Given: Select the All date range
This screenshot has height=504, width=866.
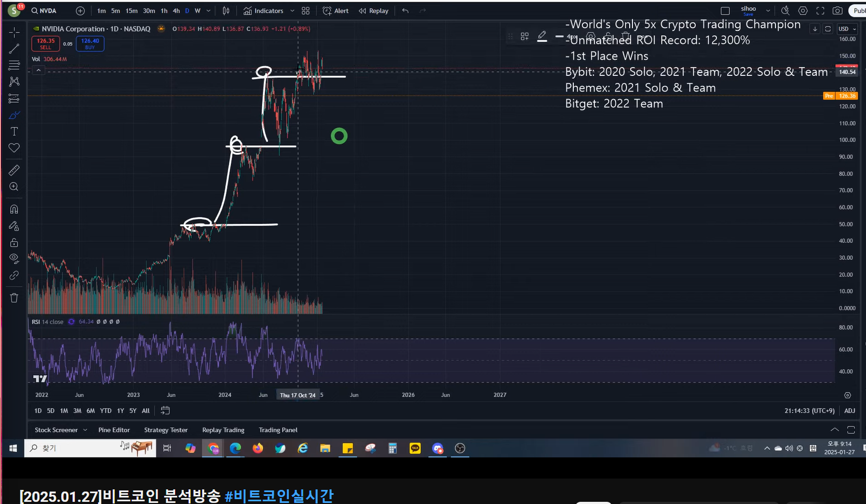Looking at the screenshot, I should 146,411.
